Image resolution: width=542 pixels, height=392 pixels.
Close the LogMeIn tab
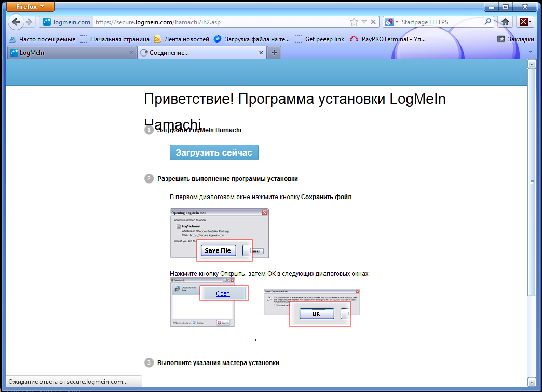131,53
